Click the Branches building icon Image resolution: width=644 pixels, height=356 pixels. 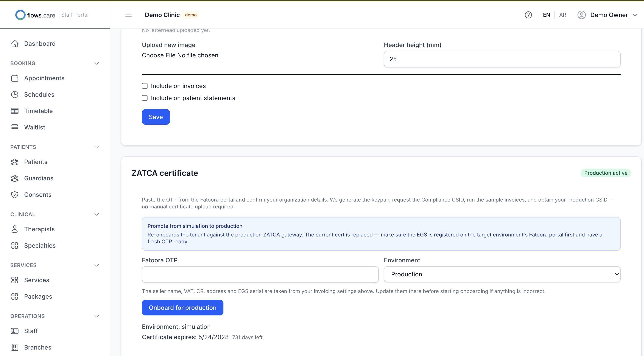coord(14,348)
